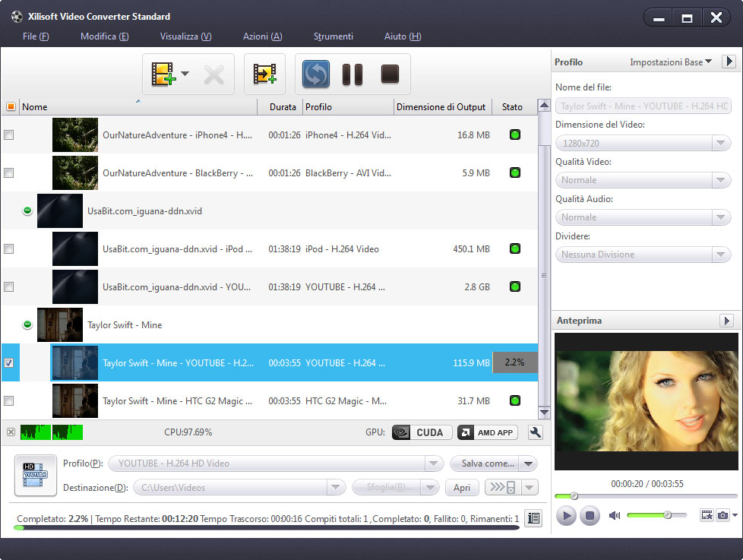
Task: Click the clip filmstrip icon in preview
Action: point(707,515)
